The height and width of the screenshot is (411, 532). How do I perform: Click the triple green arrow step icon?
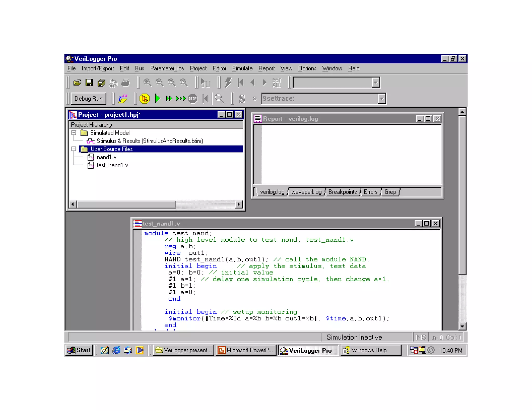181,99
